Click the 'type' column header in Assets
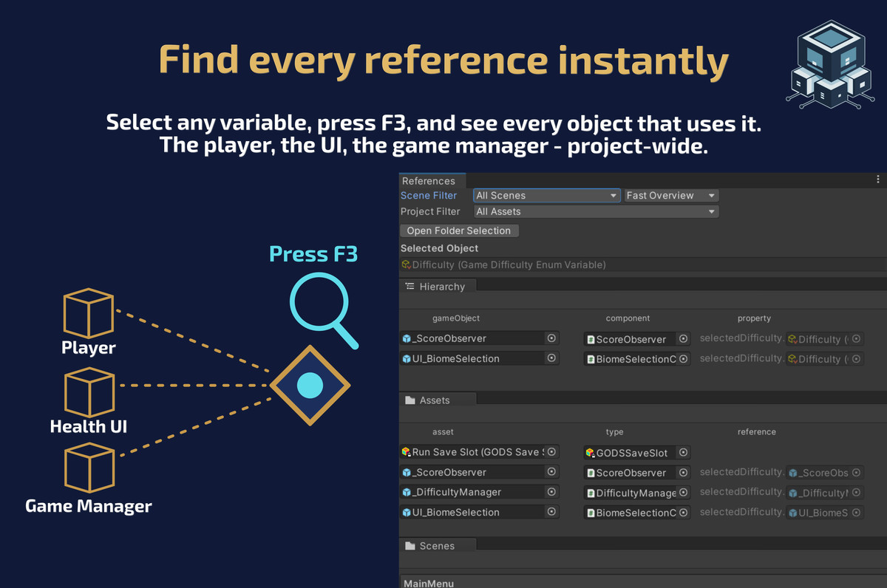The image size is (887, 588). (x=614, y=432)
